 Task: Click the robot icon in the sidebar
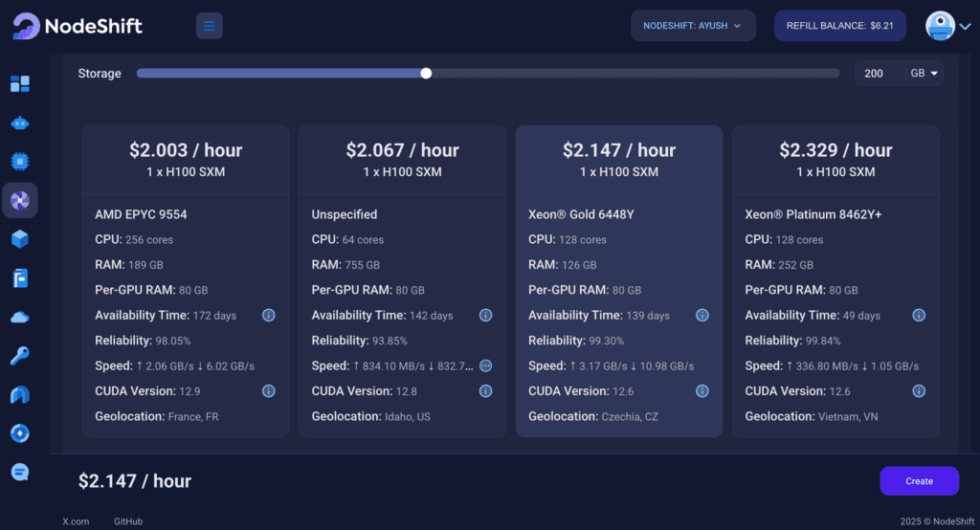[20, 123]
